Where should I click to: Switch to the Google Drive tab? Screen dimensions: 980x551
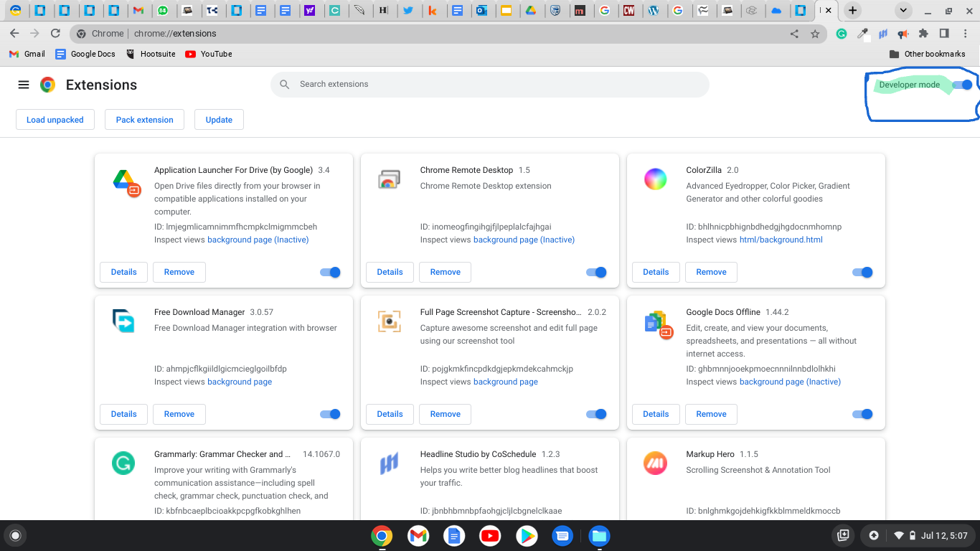pyautogui.click(x=530, y=11)
